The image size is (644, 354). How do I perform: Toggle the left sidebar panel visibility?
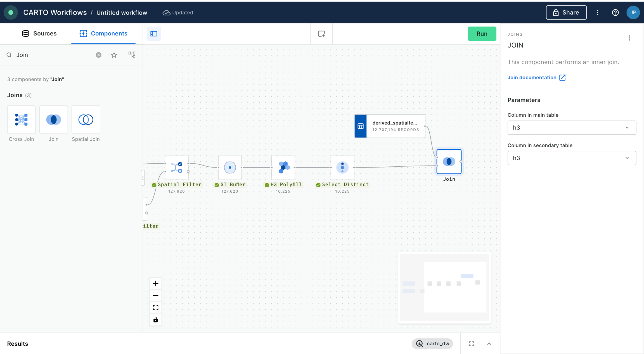tap(154, 34)
